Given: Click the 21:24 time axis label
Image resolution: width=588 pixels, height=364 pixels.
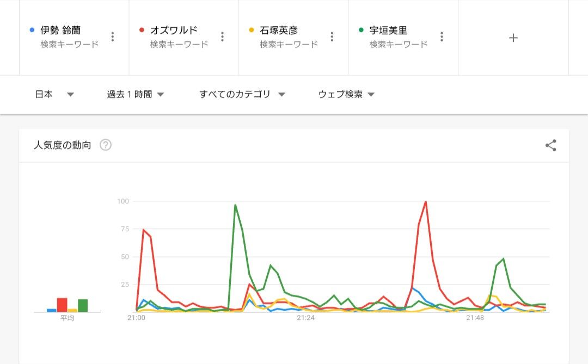Looking at the screenshot, I should (306, 318).
